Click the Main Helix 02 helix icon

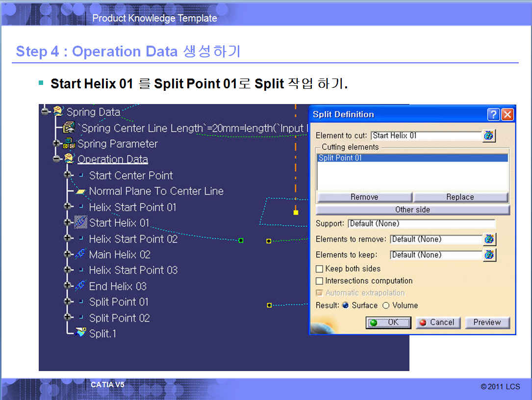click(80, 254)
